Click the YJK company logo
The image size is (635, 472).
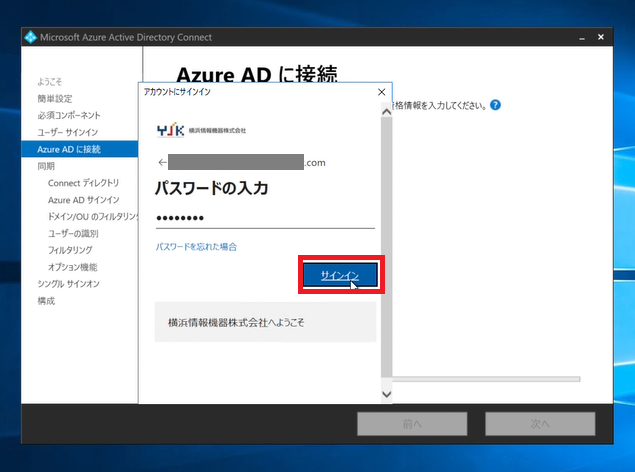pos(201,130)
